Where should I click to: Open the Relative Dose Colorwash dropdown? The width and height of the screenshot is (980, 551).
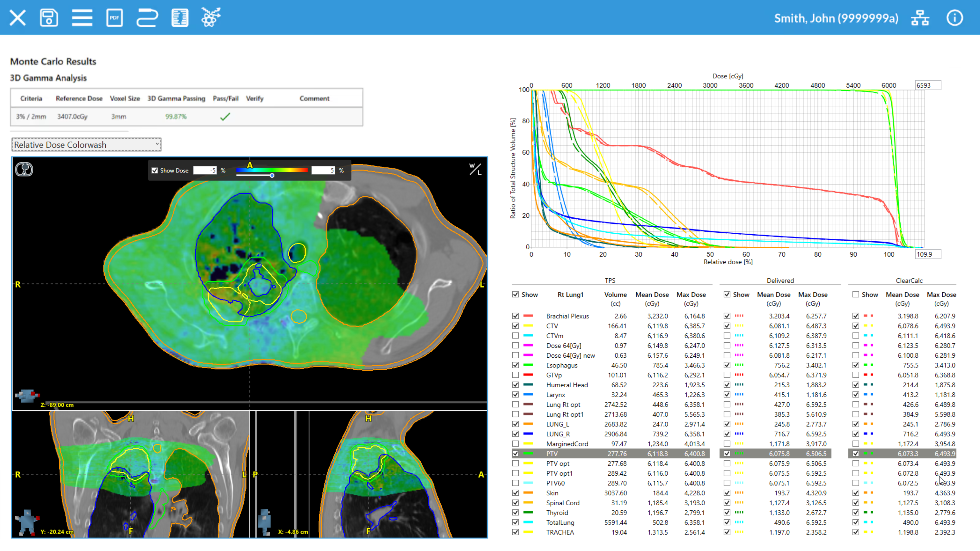(x=86, y=144)
